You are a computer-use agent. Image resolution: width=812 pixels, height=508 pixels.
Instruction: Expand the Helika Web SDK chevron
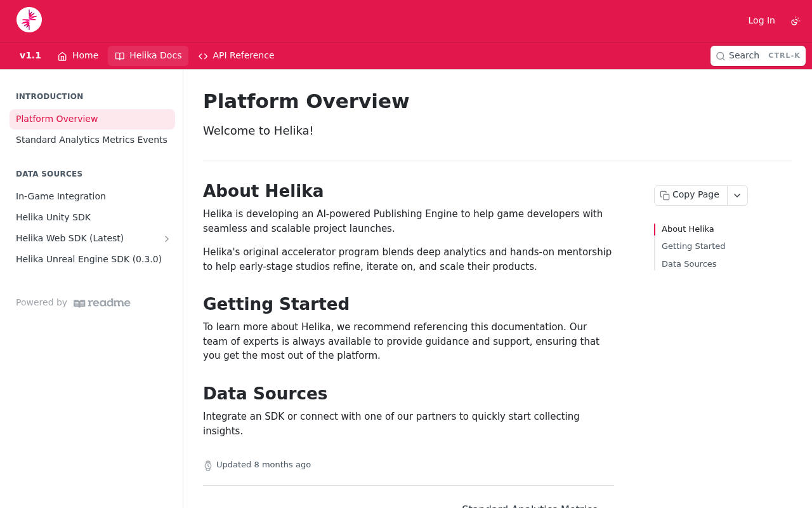(x=167, y=239)
